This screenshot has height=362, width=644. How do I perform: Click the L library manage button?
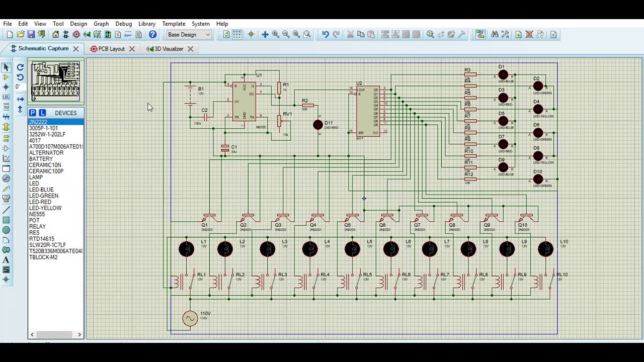pos(42,113)
